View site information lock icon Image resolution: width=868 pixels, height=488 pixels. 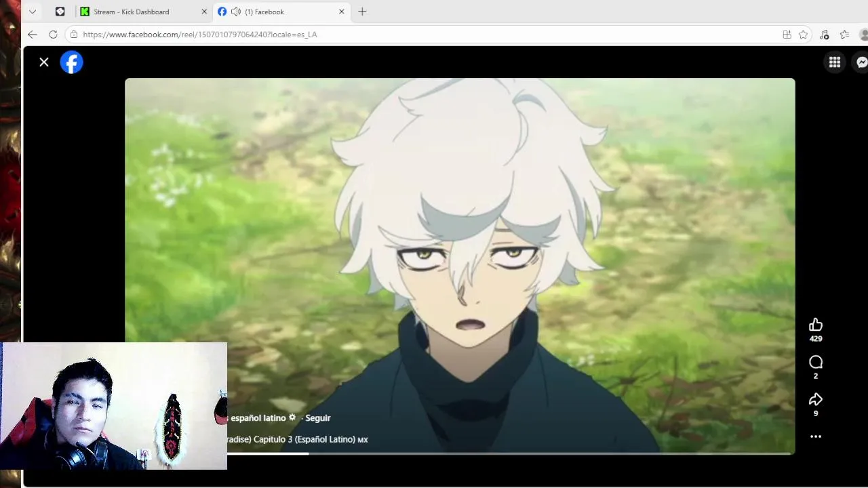pos(74,35)
